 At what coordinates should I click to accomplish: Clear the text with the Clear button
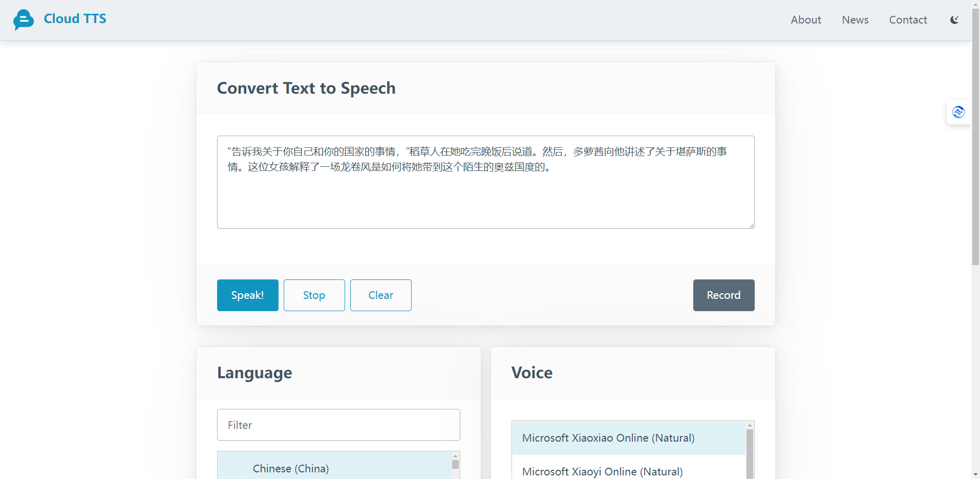click(x=380, y=295)
